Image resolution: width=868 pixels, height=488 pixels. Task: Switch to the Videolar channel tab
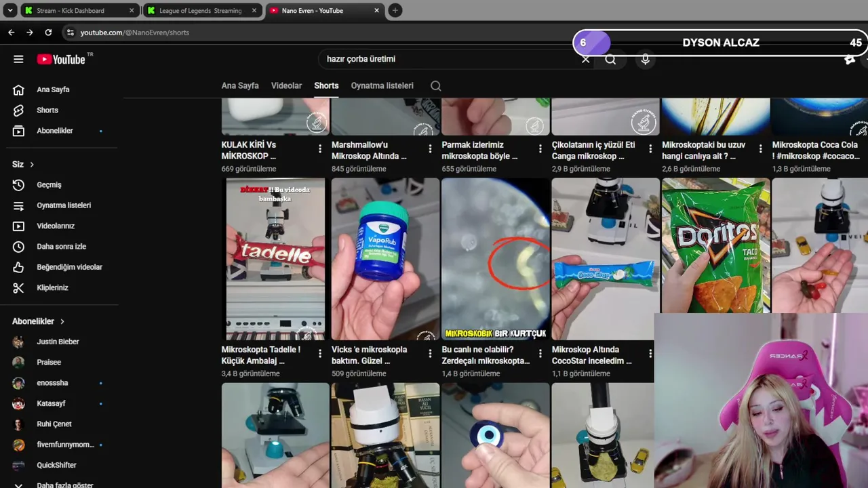(286, 86)
